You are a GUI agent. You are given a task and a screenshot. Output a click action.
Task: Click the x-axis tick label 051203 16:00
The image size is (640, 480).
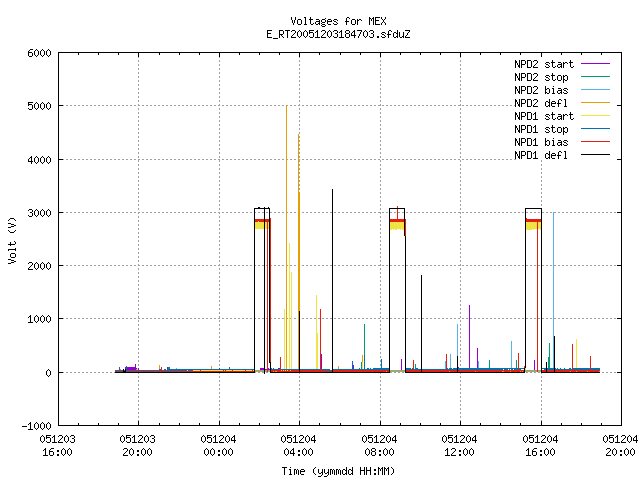coord(58,446)
